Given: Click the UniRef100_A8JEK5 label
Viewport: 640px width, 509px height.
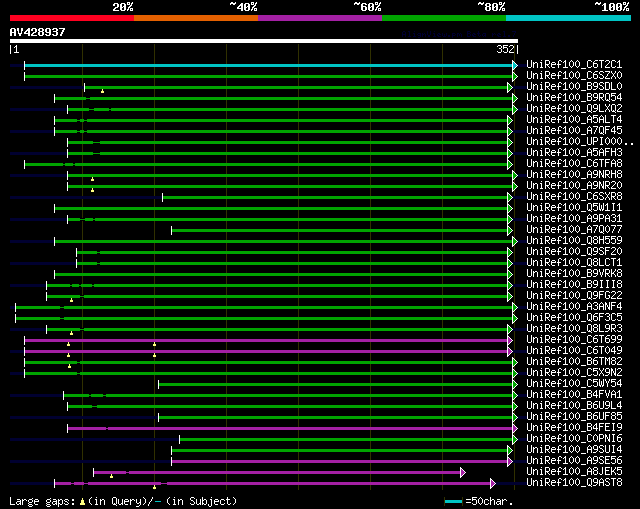Looking at the screenshot, I should click(x=574, y=472).
